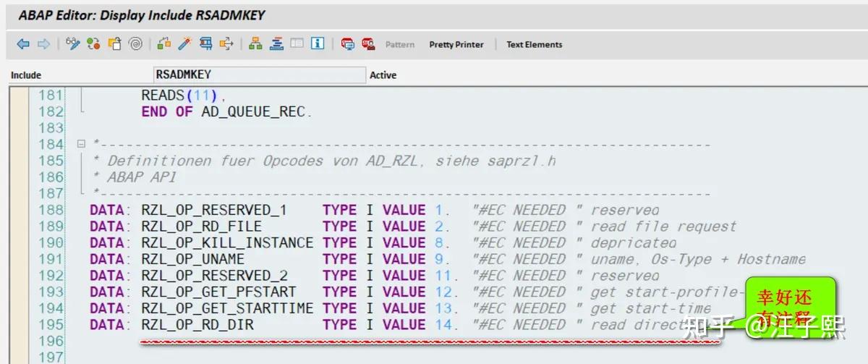Toggle fullscreen layout icon
This screenshot has width=868, height=364.
[297, 44]
